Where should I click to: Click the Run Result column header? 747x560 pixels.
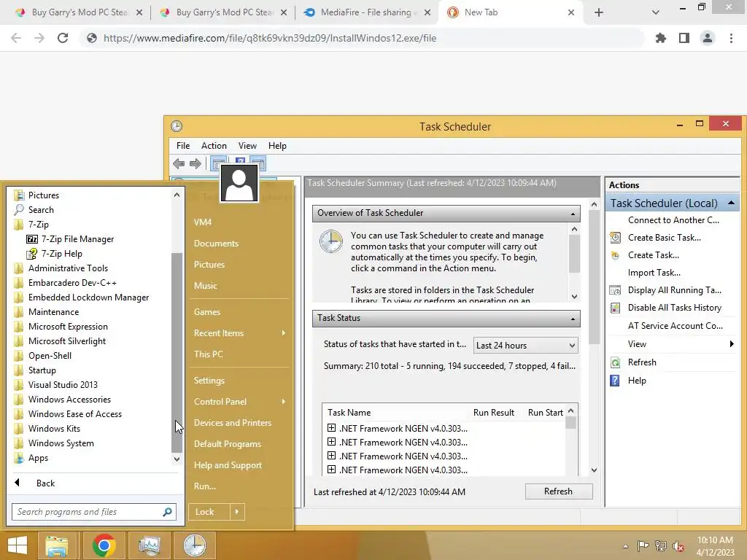coord(494,413)
